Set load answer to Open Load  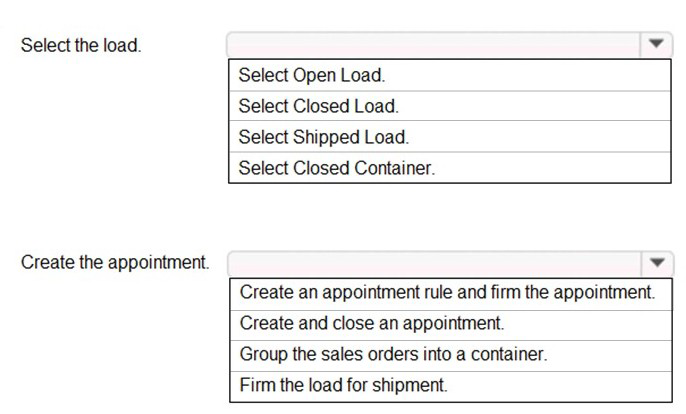(x=450, y=75)
